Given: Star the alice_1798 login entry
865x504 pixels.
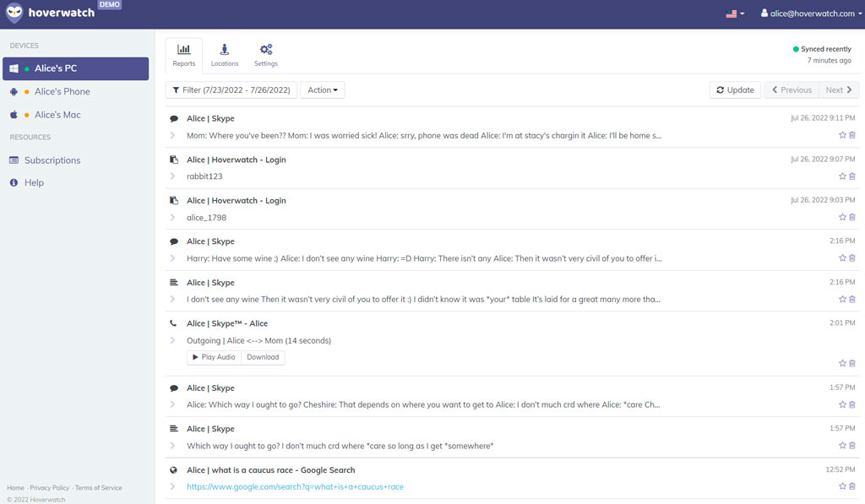Looking at the screenshot, I should coord(842,217).
